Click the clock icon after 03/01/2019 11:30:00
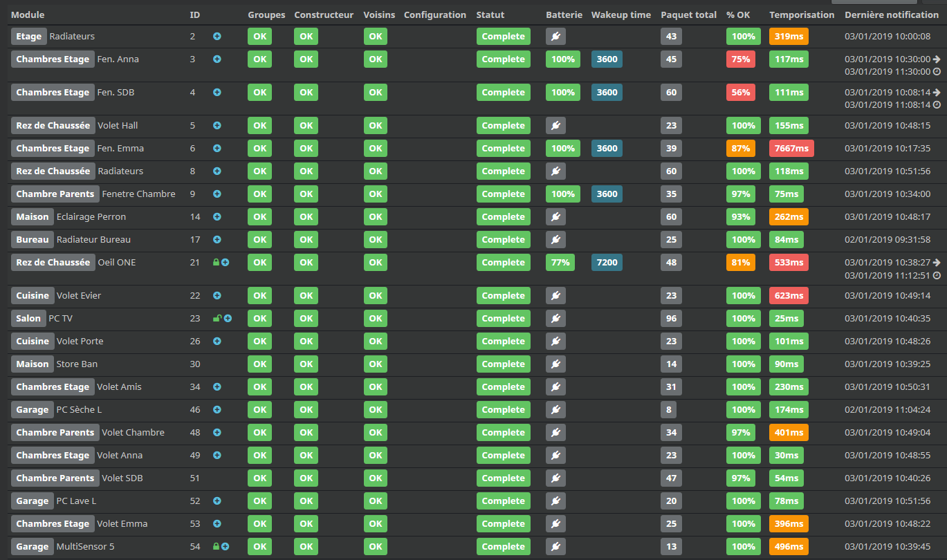Viewport: 947px width, 560px height. click(937, 72)
